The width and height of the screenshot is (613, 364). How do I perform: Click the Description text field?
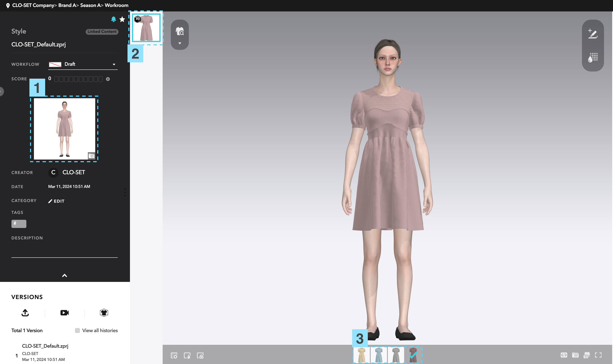65,251
